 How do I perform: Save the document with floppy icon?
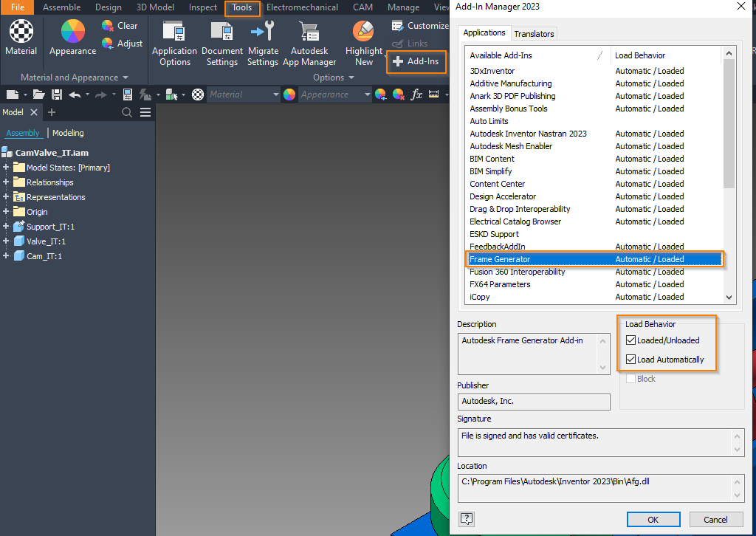coord(57,95)
